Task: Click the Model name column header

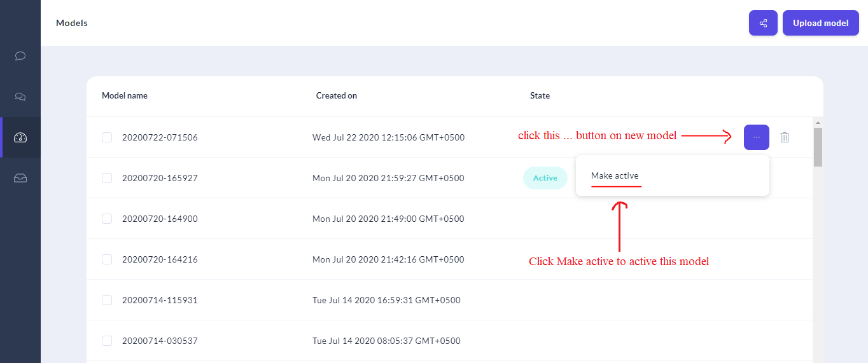Action: pyautogui.click(x=125, y=96)
